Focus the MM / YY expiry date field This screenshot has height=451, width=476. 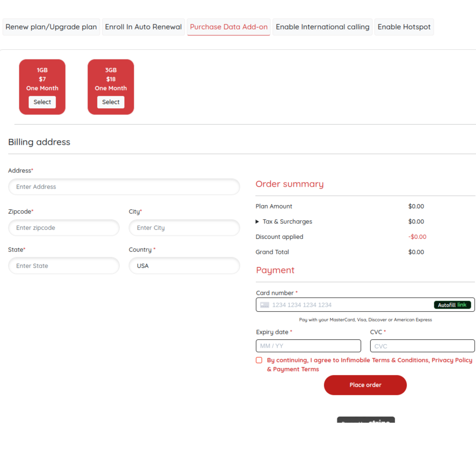[x=308, y=346]
